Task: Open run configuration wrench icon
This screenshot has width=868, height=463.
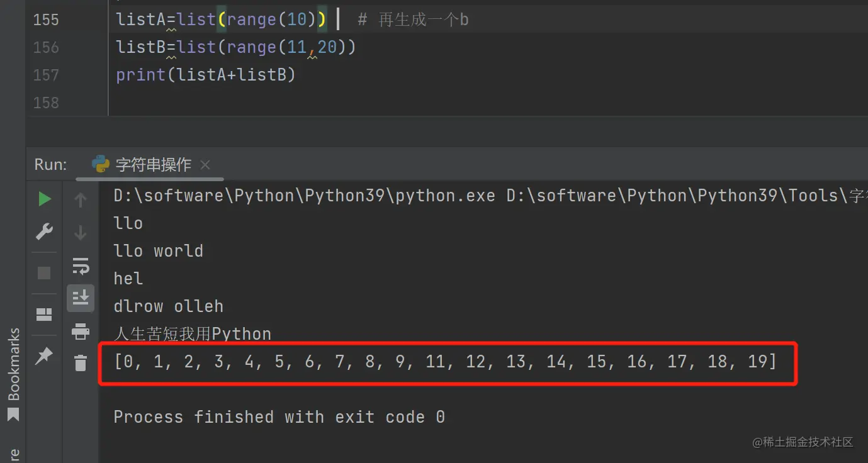Action: (44, 232)
